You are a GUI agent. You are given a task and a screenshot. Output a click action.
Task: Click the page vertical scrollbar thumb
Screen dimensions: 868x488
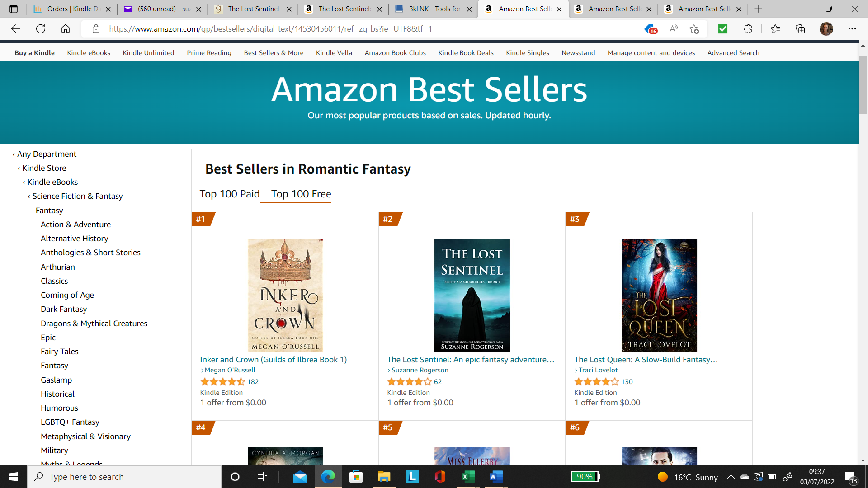click(x=863, y=85)
